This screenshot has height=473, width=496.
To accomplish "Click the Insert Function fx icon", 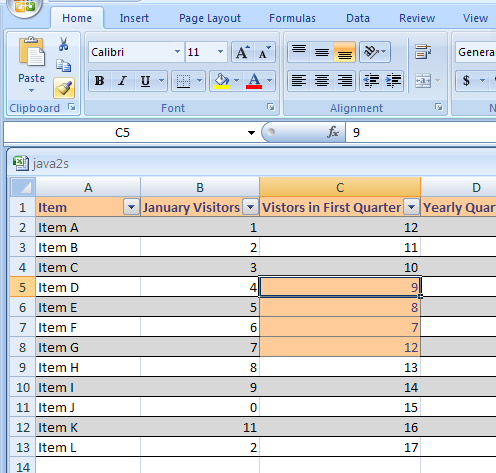I will [x=333, y=132].
